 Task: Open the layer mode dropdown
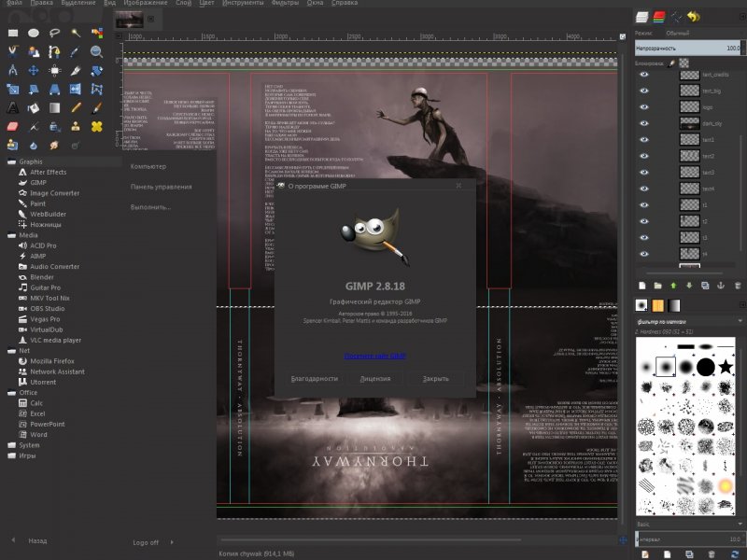tap(703, 33)
